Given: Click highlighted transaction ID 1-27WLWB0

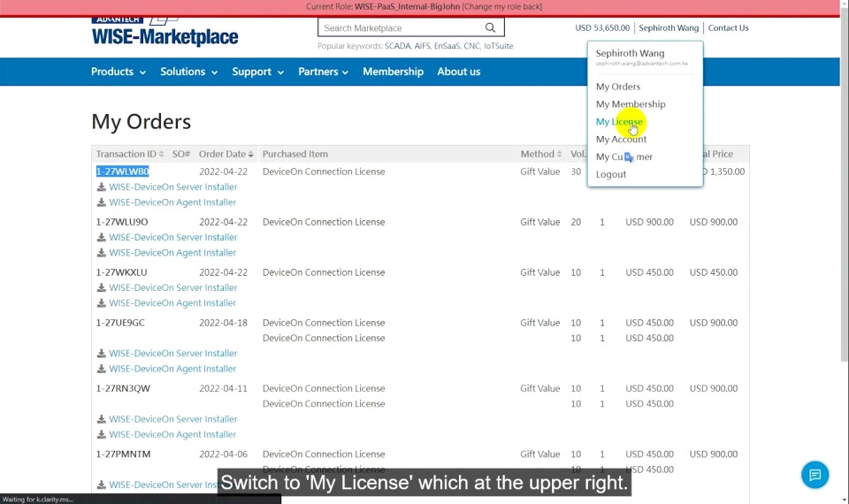Looking at the screenshot, I should pyautogui.click(x=122, y=172).
